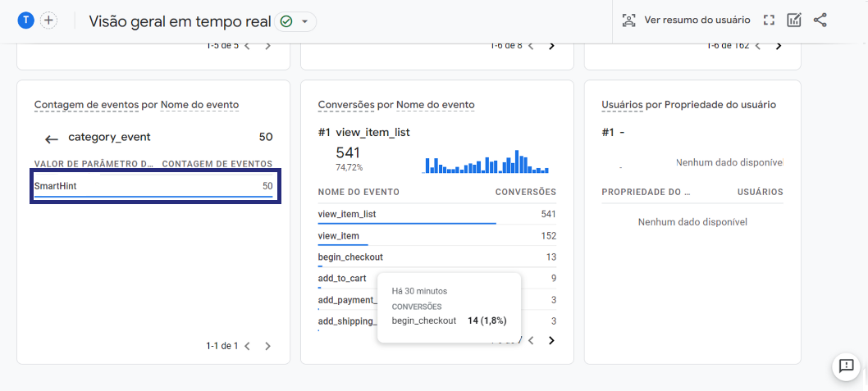Image resolution: width=868 pixels, height=391 pixels.
Task: Add a comparison with the plus icon
Action: [48, 20]
